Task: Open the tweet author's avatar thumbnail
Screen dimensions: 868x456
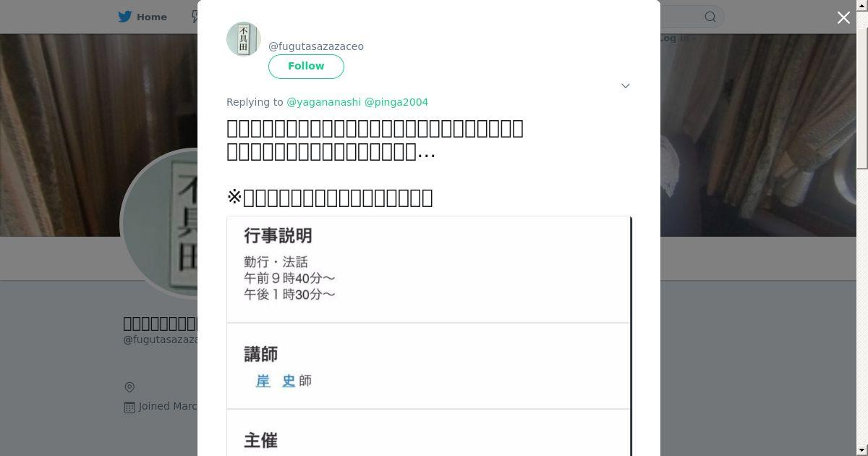Action: coord(244,39)
